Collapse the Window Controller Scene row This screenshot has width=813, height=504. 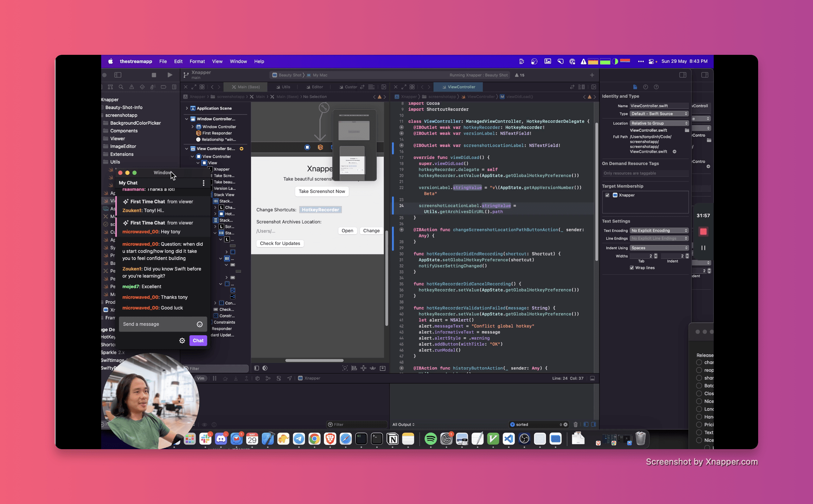click(187, 119)
